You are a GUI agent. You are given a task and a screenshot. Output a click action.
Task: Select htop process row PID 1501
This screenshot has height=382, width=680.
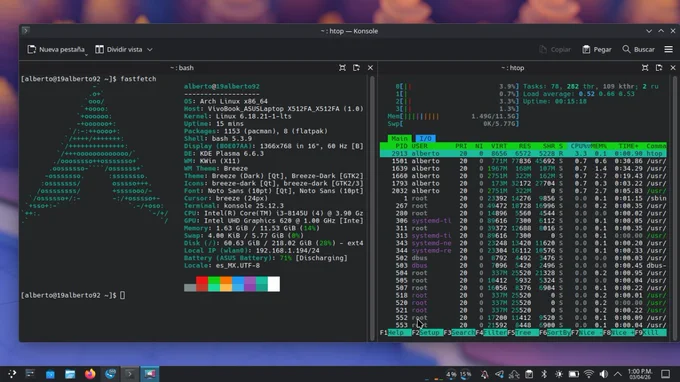(523, 161)
